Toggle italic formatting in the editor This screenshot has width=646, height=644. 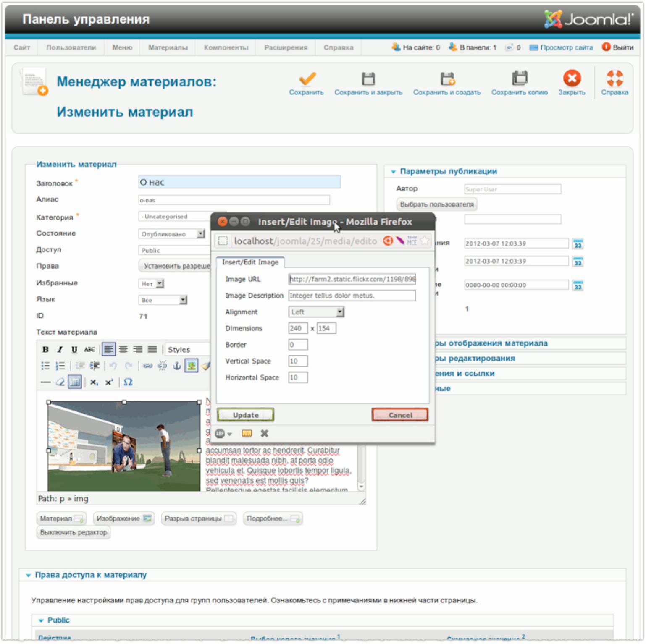tap(60, 349)
